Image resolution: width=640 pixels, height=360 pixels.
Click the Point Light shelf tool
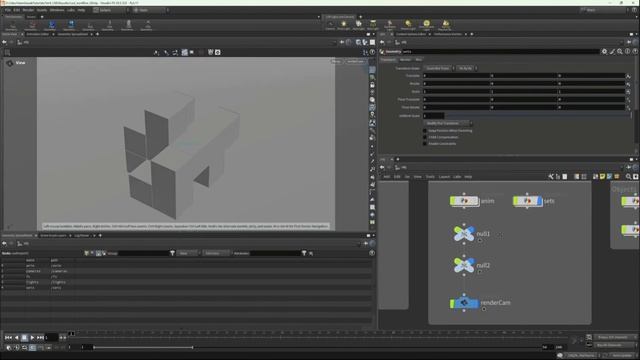pos(344,25)
